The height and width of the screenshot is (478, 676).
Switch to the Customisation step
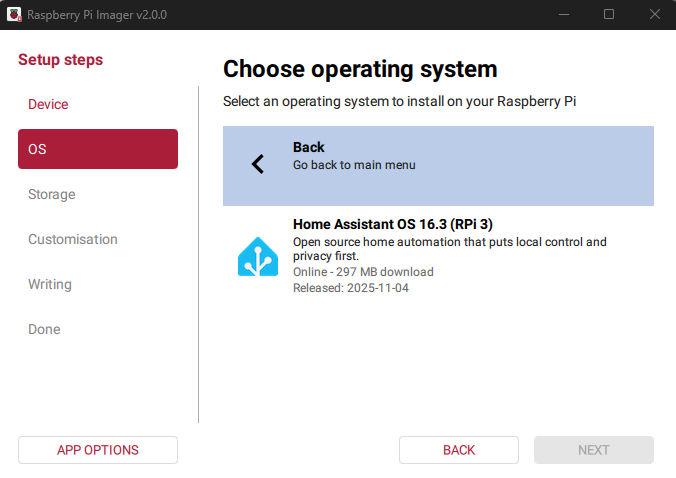tap(73, 239)
